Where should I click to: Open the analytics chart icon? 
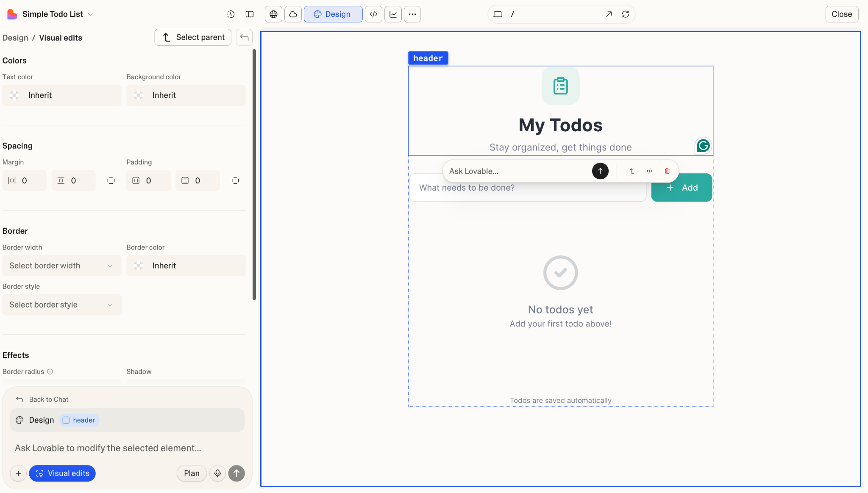point(393,14)
